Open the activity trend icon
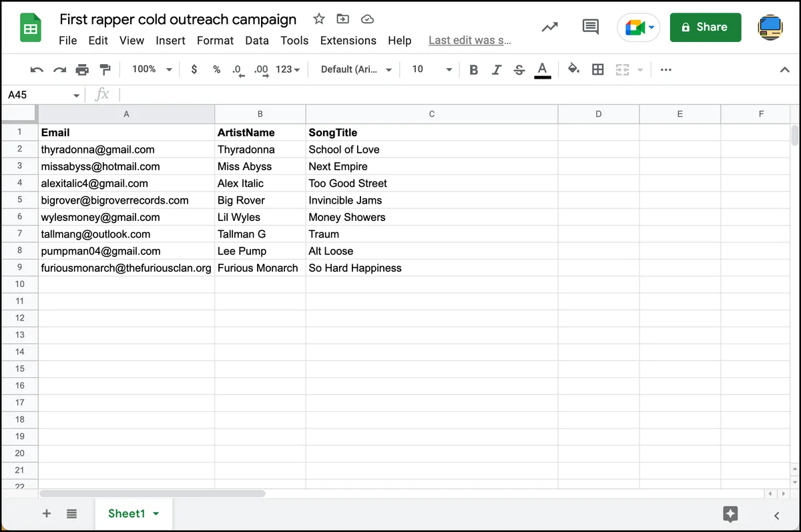Image resolution: width=801 pixels, height=532 pixels. pyautogui.click(x=550, y=27)
